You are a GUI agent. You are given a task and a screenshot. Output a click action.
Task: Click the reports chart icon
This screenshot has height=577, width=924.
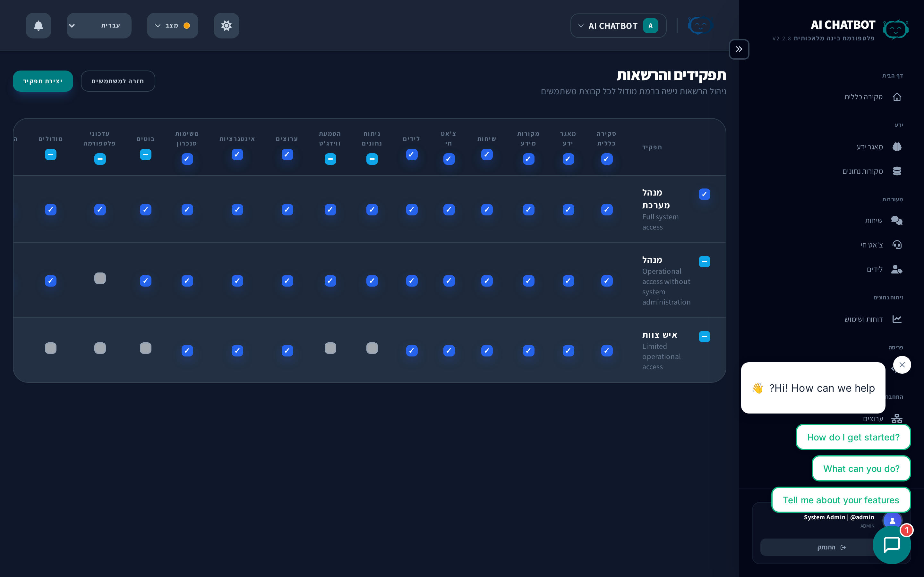(x=897, y=319)
